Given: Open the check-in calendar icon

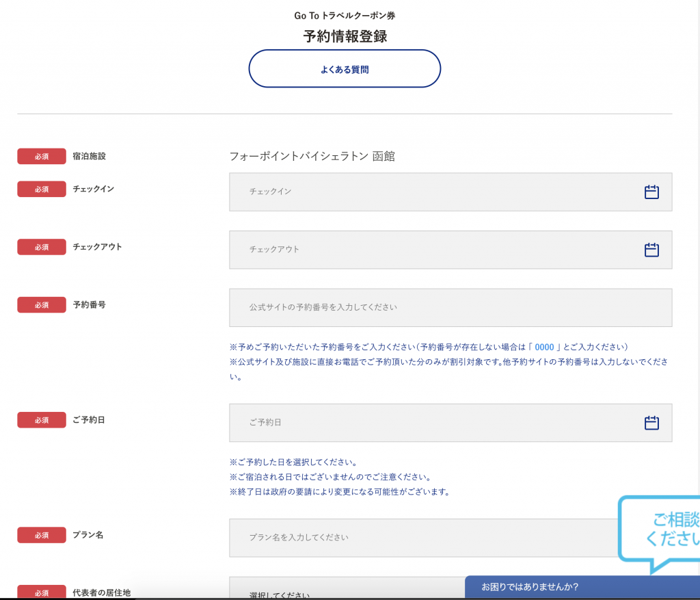Looking at the screenshot, I should [651, 192].
